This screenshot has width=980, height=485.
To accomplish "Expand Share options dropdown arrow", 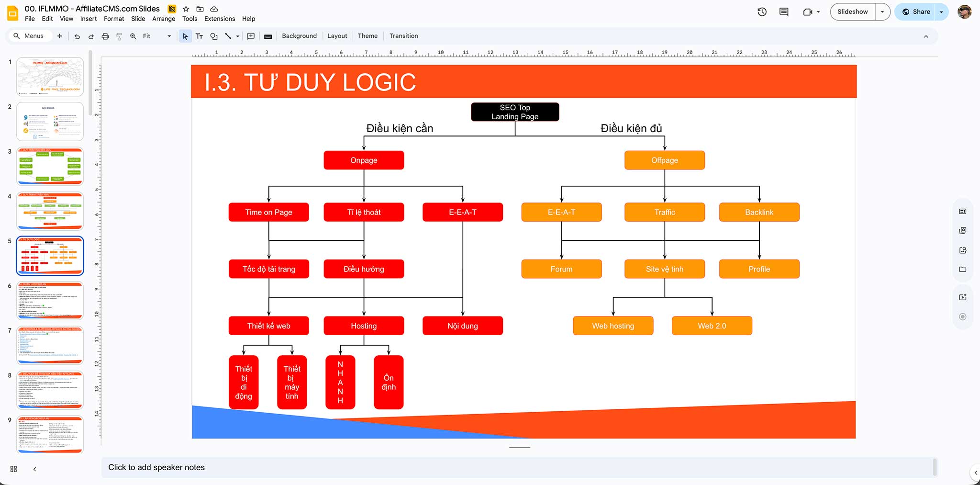I will point(941,12).
